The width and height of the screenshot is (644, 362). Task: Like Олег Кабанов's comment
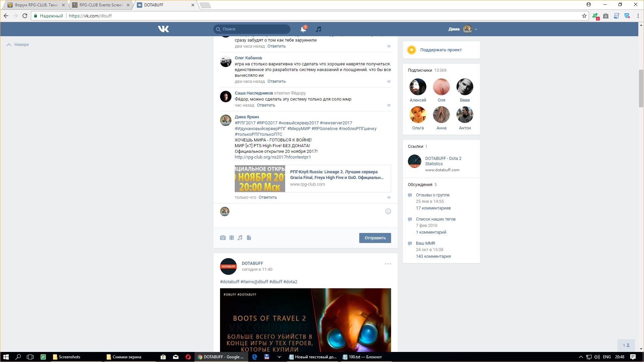389,81
